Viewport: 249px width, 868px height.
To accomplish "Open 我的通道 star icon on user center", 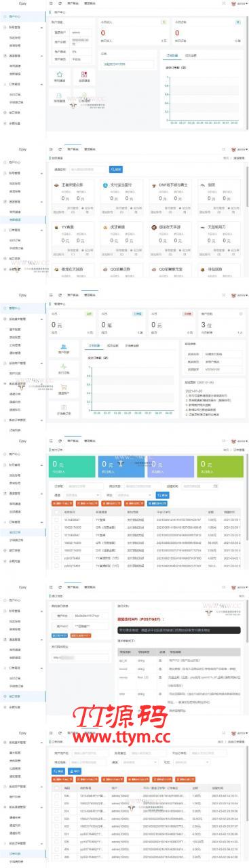I will pyautogui.click(x=60, y=75).
